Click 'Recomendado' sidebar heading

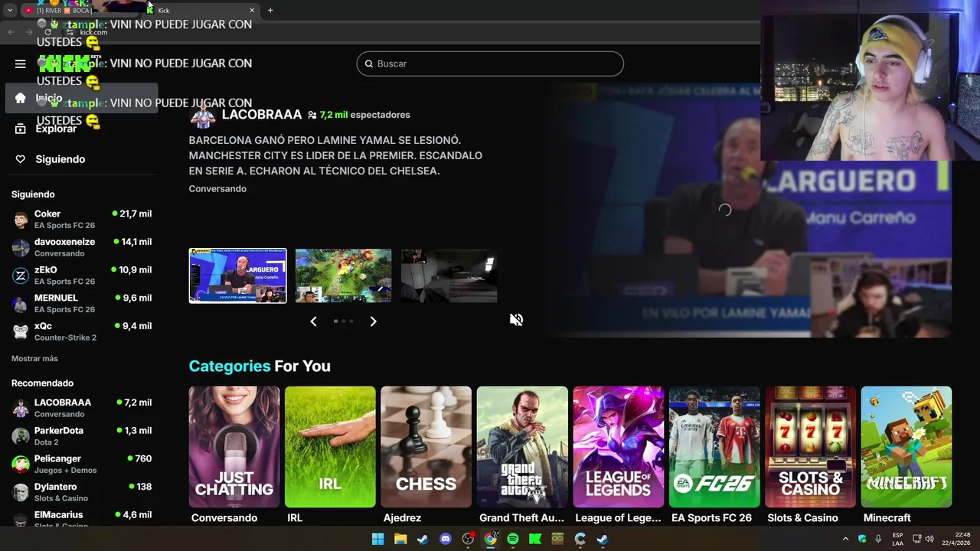pos(43,383)
